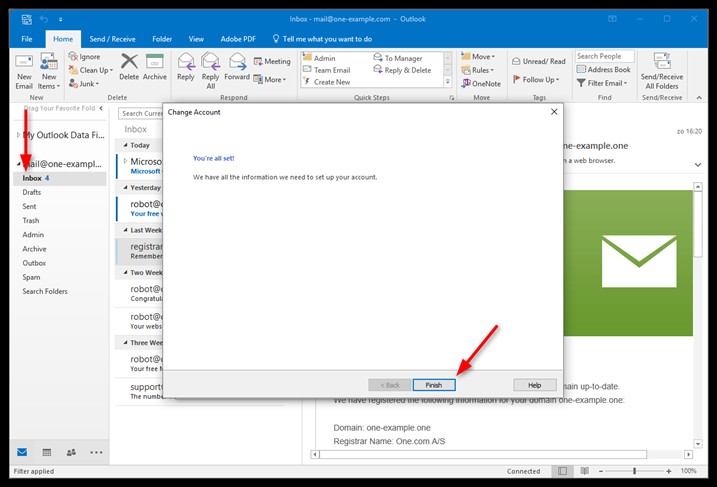Screen dimensions: 717x487
Task: Toggle Unread/Read status
Action: (539, 61)
